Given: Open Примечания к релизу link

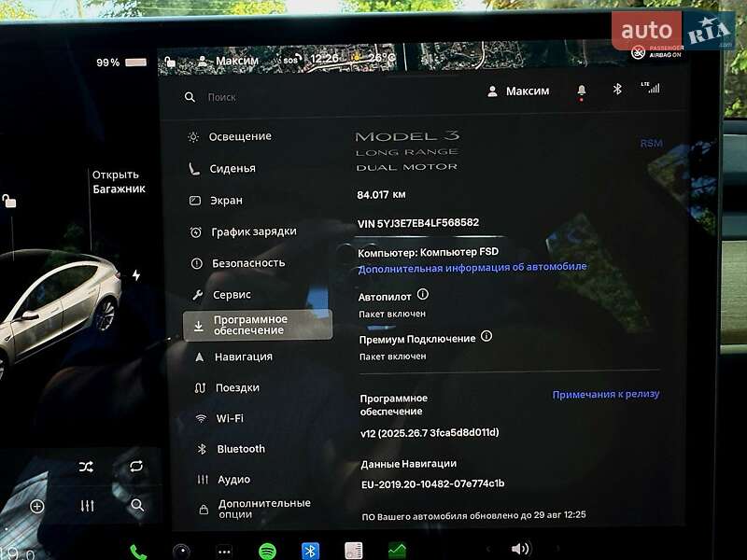Looking at the screenshot, I should [605, 394].
